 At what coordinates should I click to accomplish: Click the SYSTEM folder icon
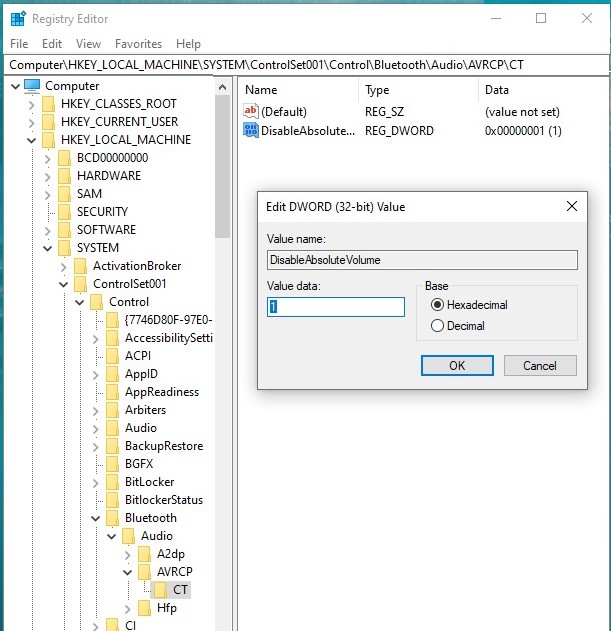(x=64, y=248)
